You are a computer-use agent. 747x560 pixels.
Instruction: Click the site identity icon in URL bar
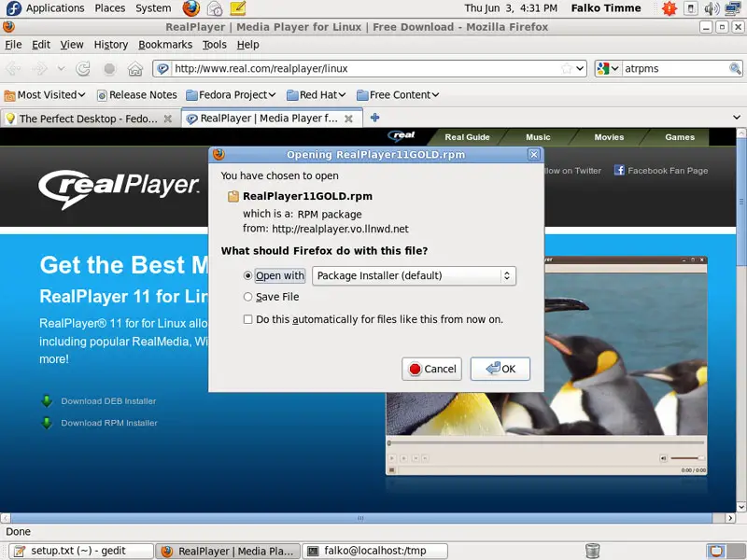(162, 68)
